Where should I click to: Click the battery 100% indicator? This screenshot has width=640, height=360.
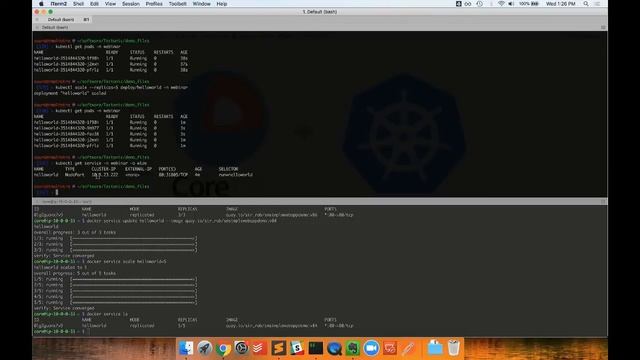coord(529,4)
